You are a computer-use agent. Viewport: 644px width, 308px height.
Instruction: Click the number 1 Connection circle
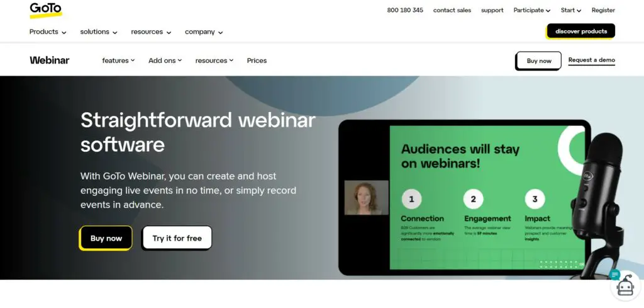pyautogui.click(x=411, y=200)
